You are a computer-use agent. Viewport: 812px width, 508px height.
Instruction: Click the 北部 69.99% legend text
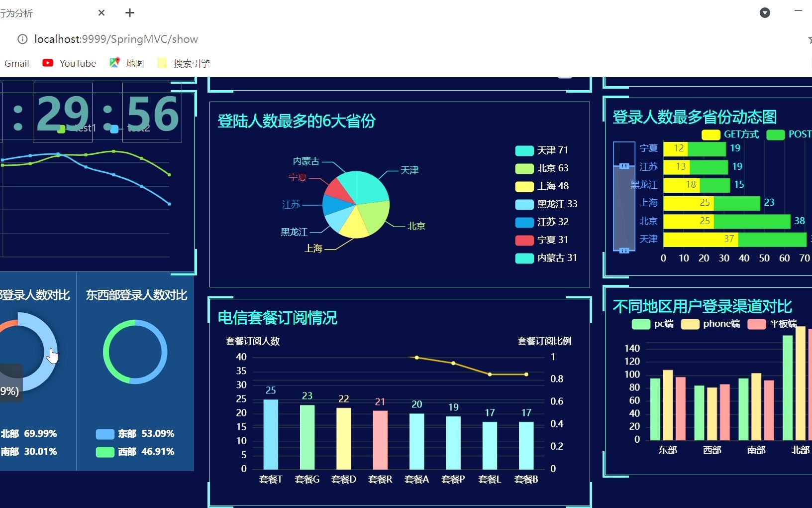coord(29,434)
